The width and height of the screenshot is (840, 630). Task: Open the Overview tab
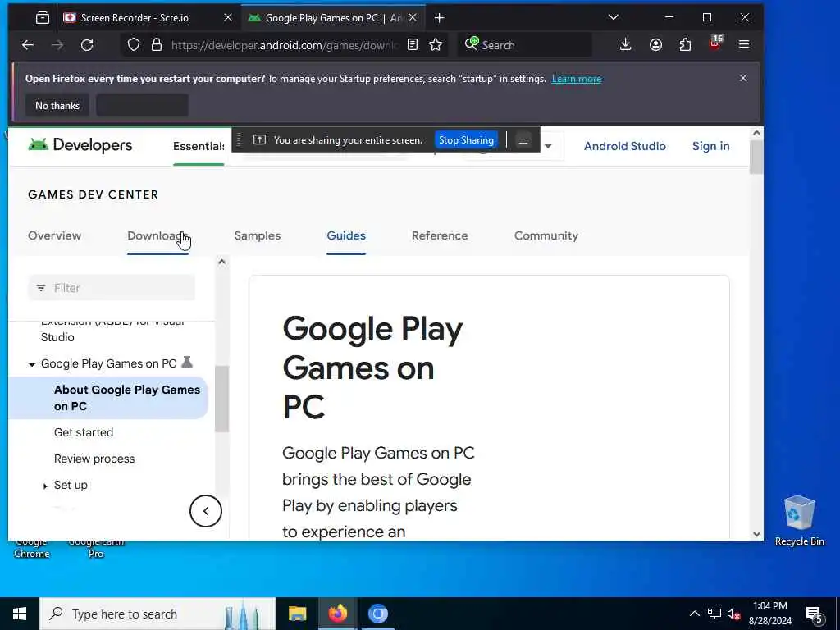tap(55, 235)
